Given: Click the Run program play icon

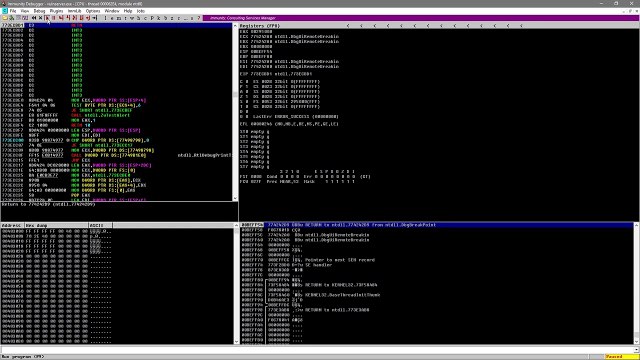Looking at the screenshot, I should coord(47,18).
